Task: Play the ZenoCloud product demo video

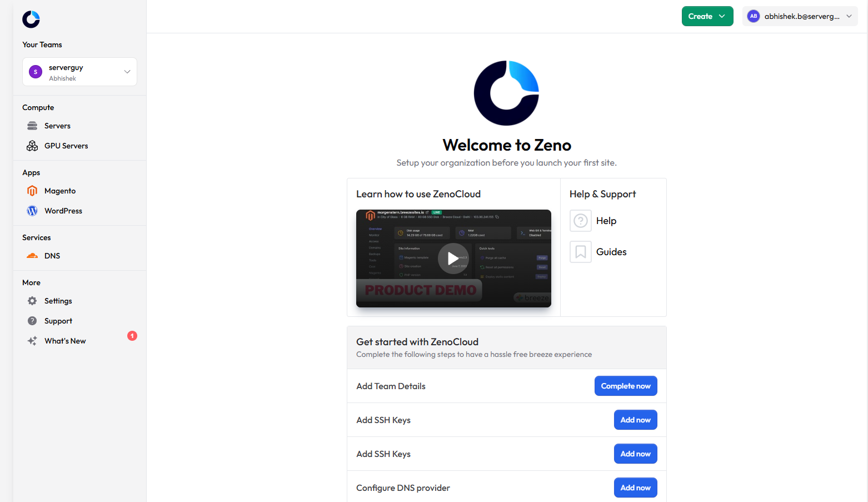Action: click(453, 258)
